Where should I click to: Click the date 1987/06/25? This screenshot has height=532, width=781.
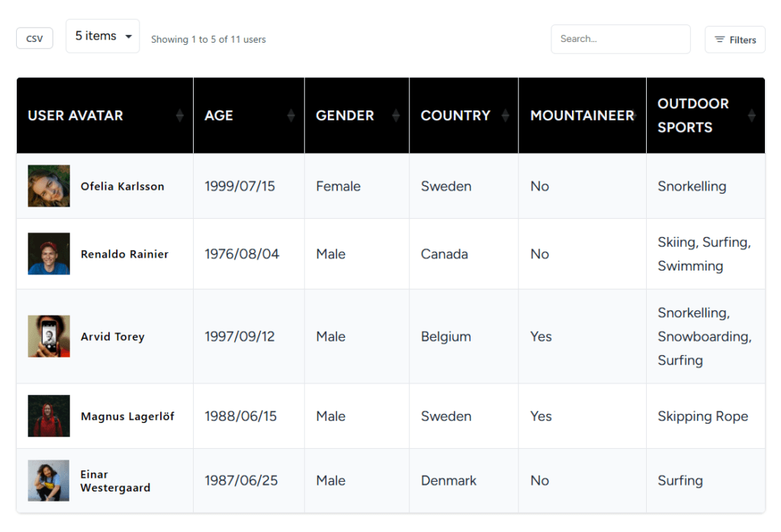(x=241, y=481)
